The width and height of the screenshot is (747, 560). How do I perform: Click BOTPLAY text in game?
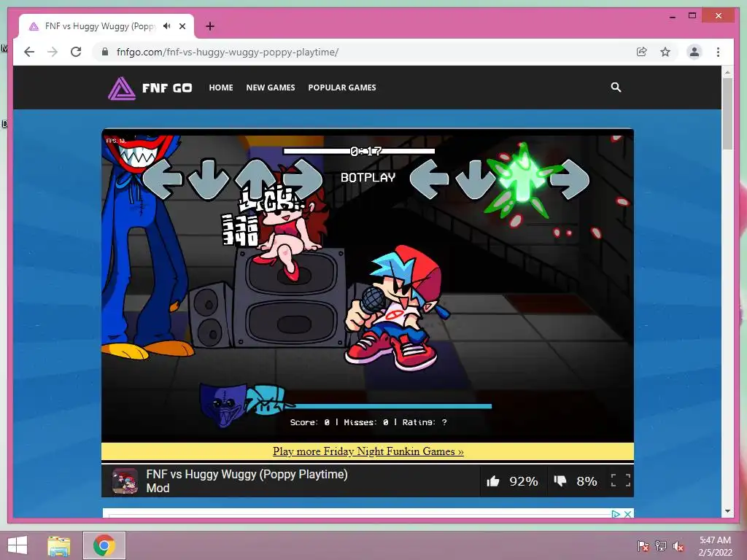pos(368,178)
